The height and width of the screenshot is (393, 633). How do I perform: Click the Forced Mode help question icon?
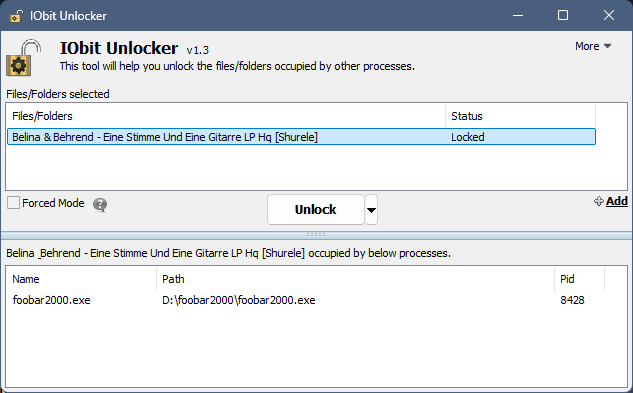[100, 205]
